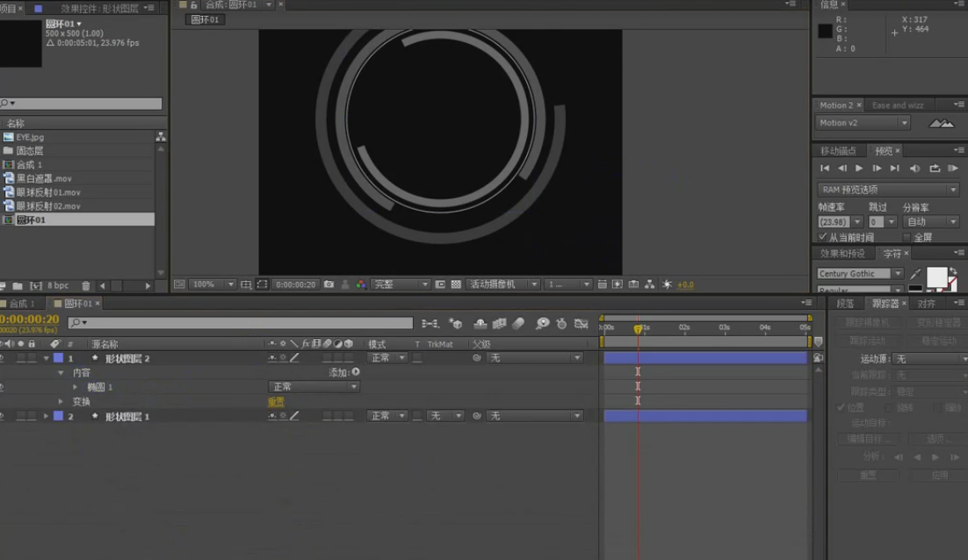This screenshot has width=968, height=560.
Task: Click the 重置 reset link of 变换
Action: click(276, 401)
